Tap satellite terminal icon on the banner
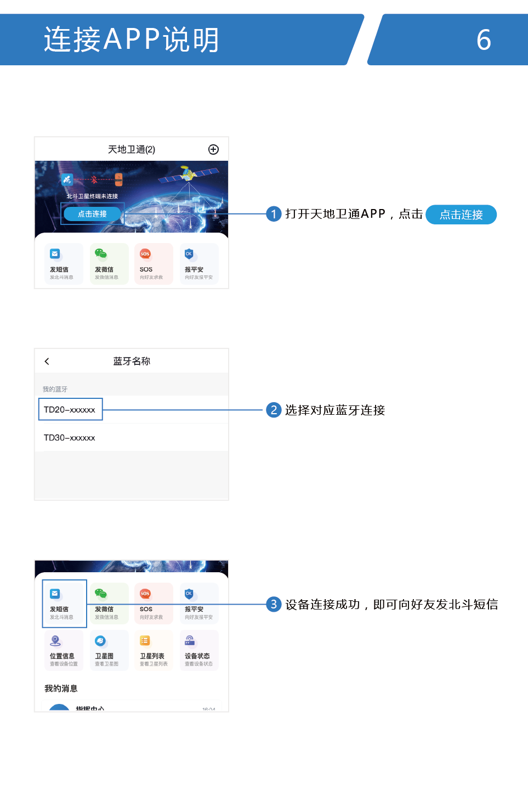The image size is (528, 812). coord(67,179)
